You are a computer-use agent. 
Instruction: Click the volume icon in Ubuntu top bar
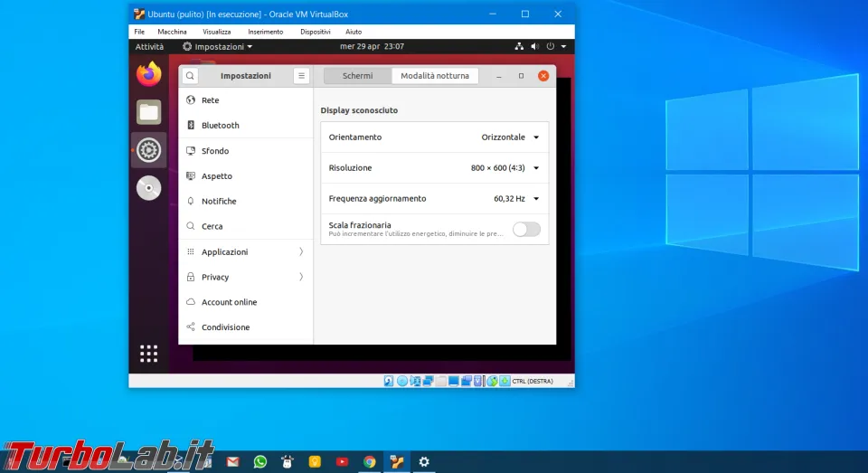pos(534,46)
